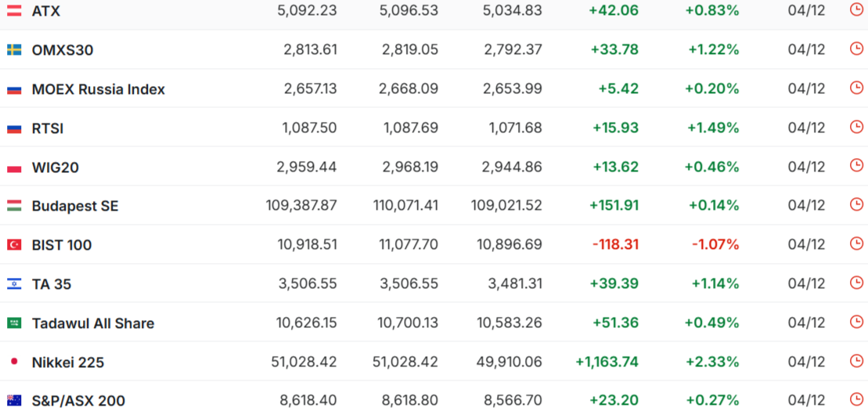Image resolution: width=868 pixels, height=411 pixels.
Task: Open the Budapest SE index link
Action: [75, 206]
